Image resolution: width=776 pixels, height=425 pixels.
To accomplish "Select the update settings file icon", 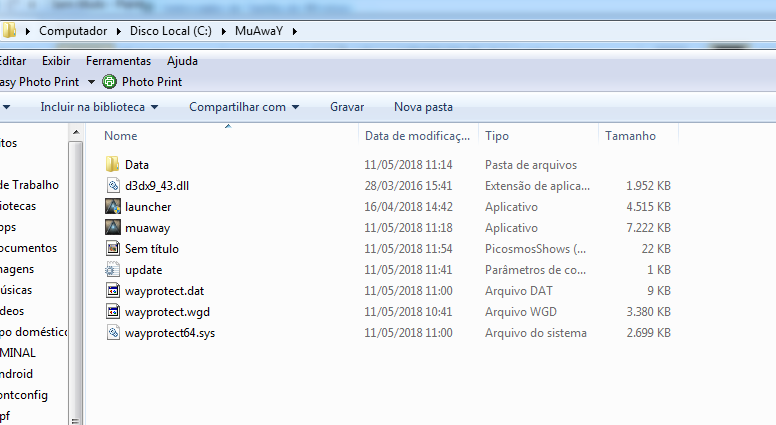I will pos(112,270).
